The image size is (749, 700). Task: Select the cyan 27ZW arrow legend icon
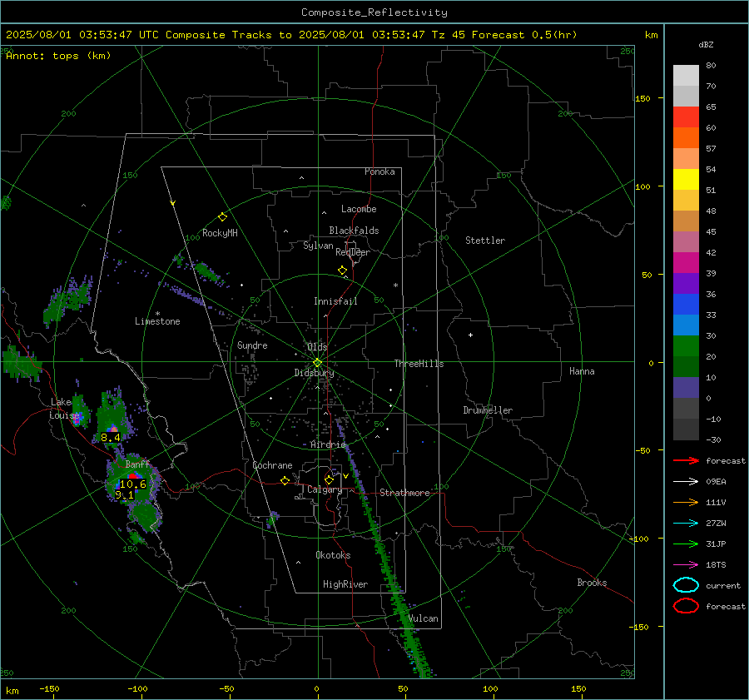tap(686, 524)
